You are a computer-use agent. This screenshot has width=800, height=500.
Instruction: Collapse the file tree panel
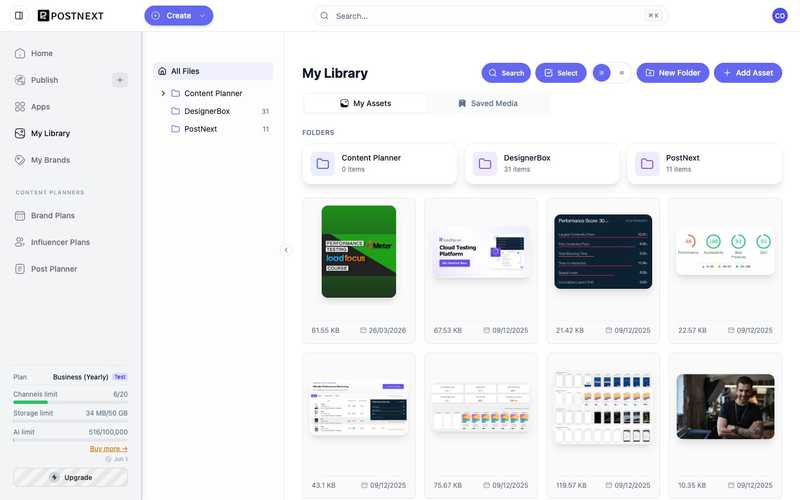coord(286,250)
